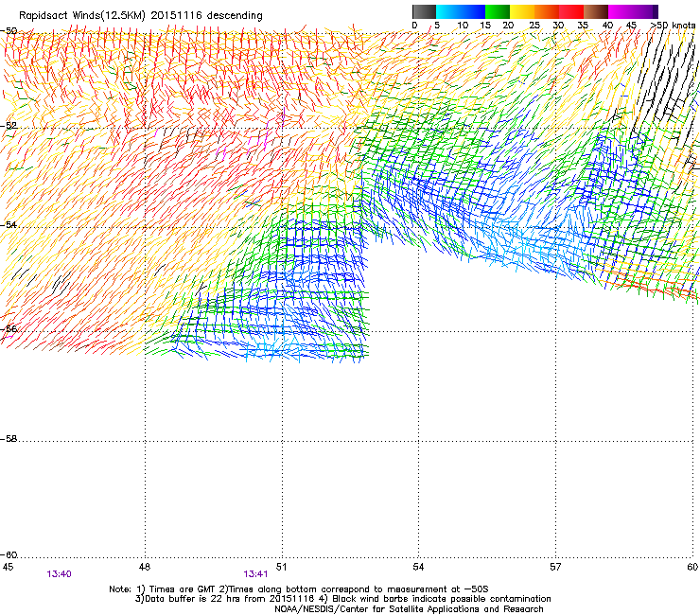Screen dimensions: 700x615
Task: Click the '>50 knots' legend label
Action: pos(674,26)
